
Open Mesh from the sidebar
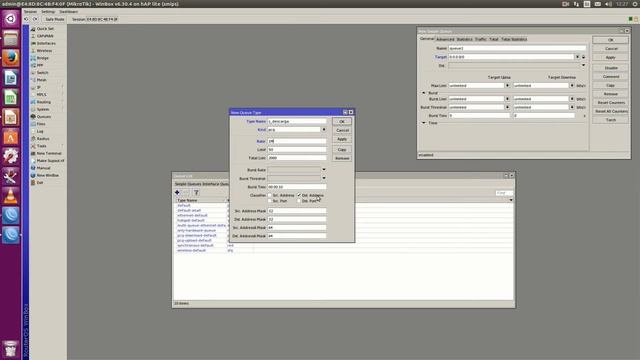pyautogui.click(x=42, y=80)
